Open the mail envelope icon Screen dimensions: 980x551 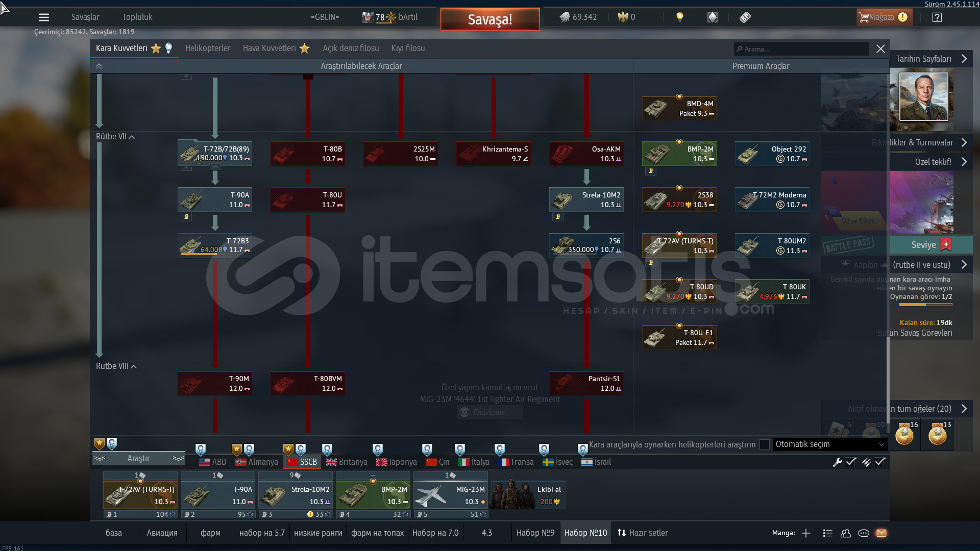click(x=881, y=533)
